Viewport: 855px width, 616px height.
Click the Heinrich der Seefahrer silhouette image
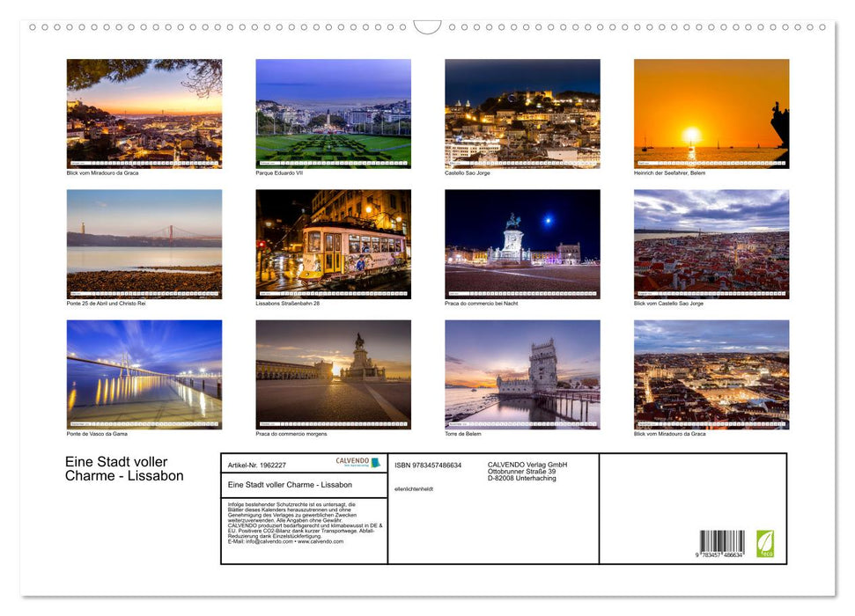point(711,113)
